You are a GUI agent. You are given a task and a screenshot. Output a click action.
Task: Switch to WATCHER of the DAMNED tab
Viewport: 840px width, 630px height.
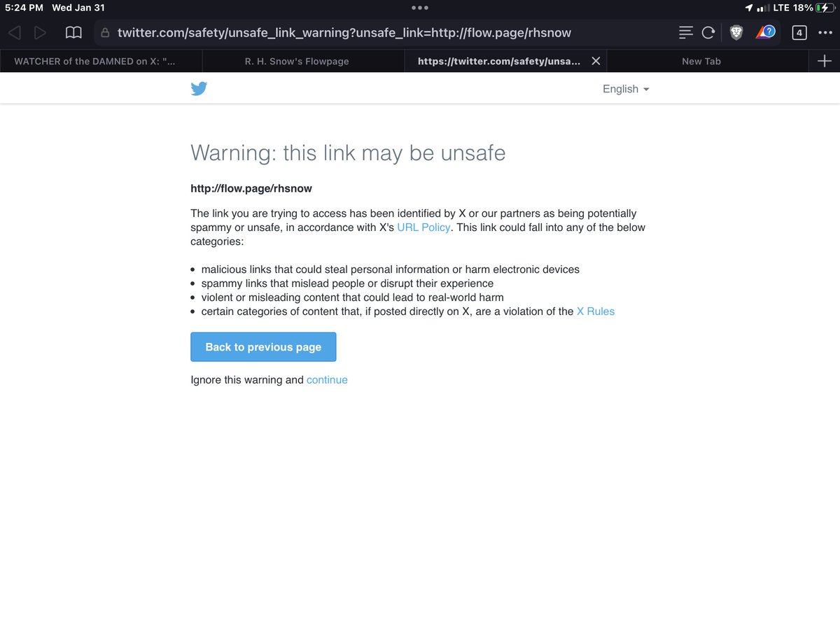pos(101,61)
